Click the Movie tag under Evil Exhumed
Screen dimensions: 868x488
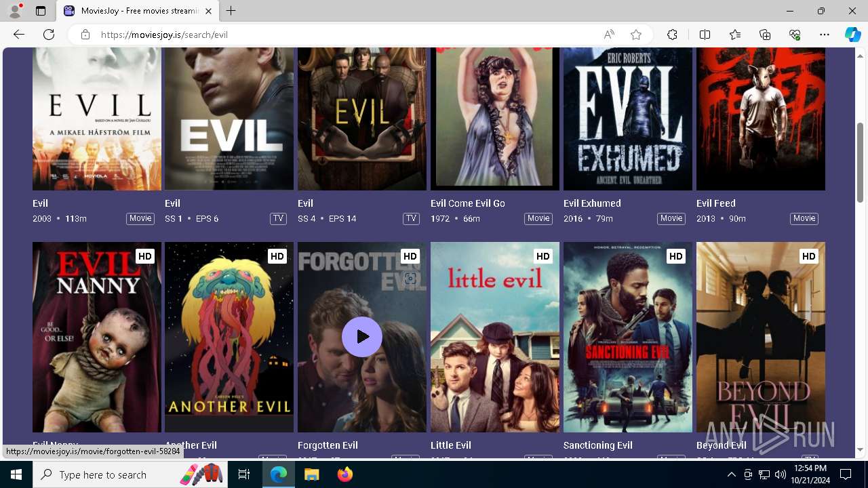pyautogui.click(x=671, y=218)
